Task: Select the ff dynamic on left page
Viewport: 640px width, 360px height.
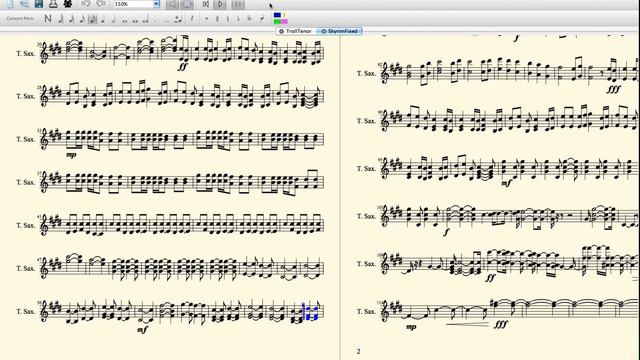Action: [182, 67]
